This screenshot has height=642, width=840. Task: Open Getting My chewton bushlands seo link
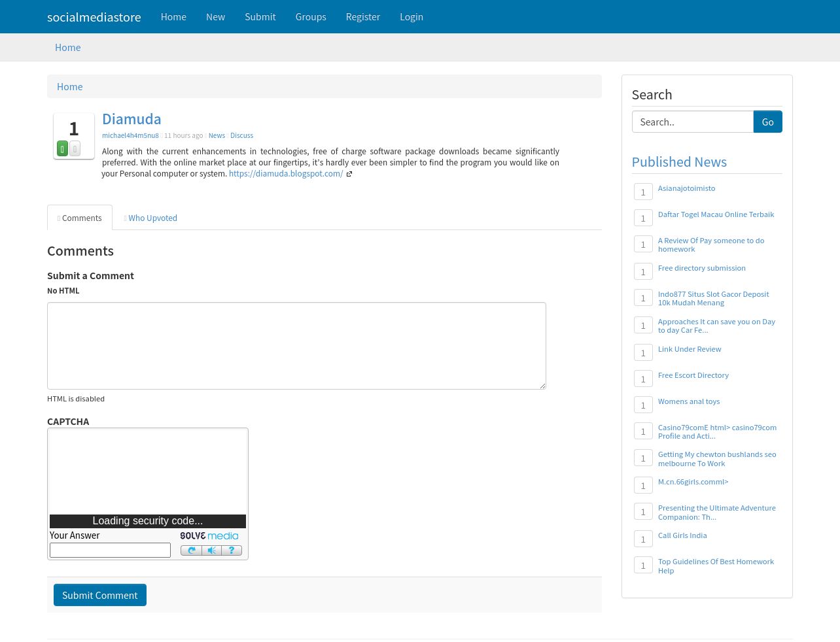click(x=717, y=459)
